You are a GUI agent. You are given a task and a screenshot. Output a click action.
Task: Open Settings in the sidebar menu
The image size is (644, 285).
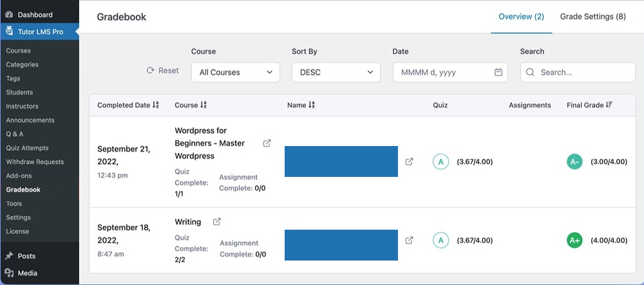click(19, 217)
